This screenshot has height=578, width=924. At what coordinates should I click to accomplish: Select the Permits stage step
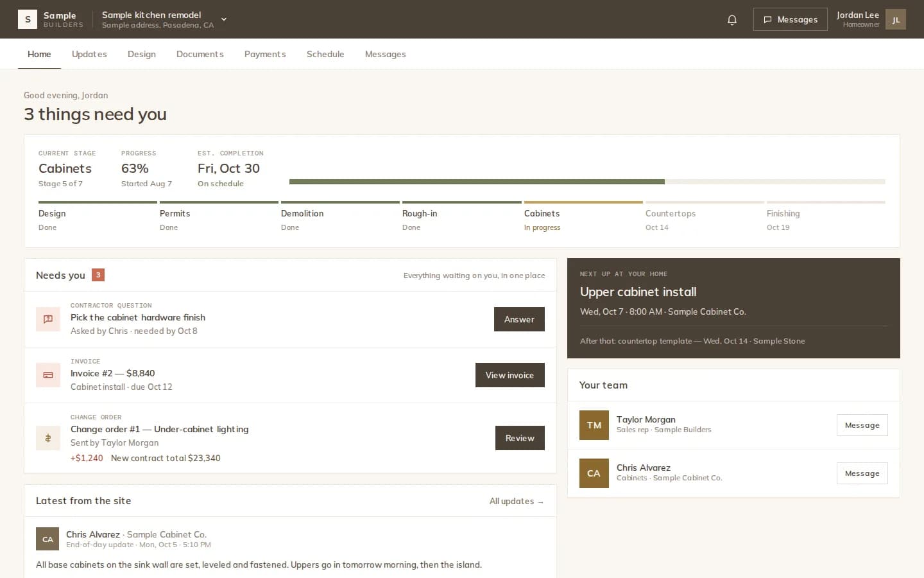(x=219, y=217)
